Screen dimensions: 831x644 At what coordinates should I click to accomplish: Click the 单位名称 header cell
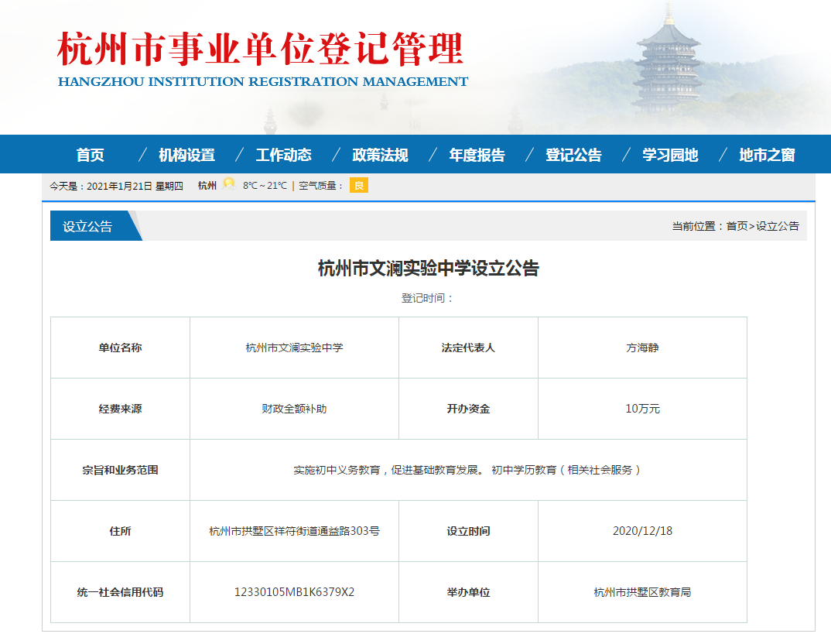(120, 348)
